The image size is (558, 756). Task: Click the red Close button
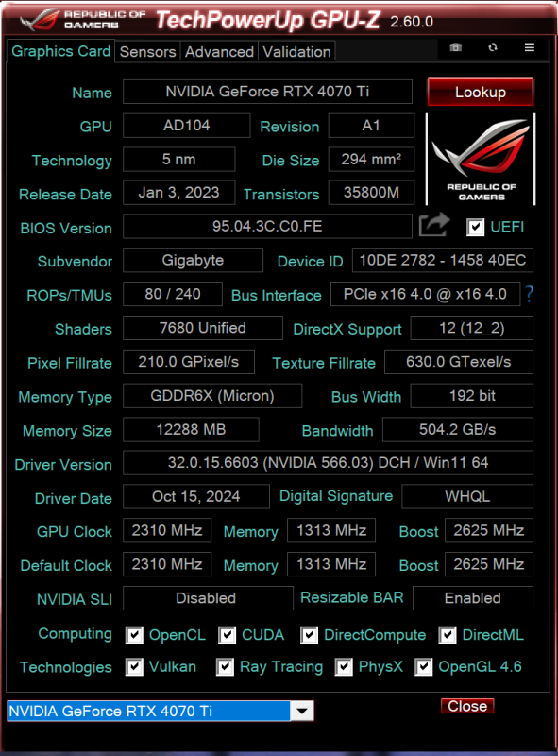point(467,706)
